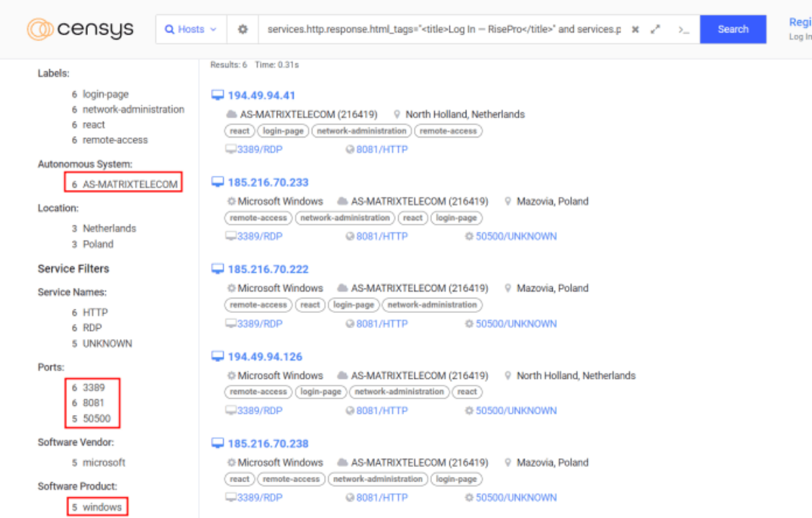Open host 194.49.94.41

click(261, 96)
